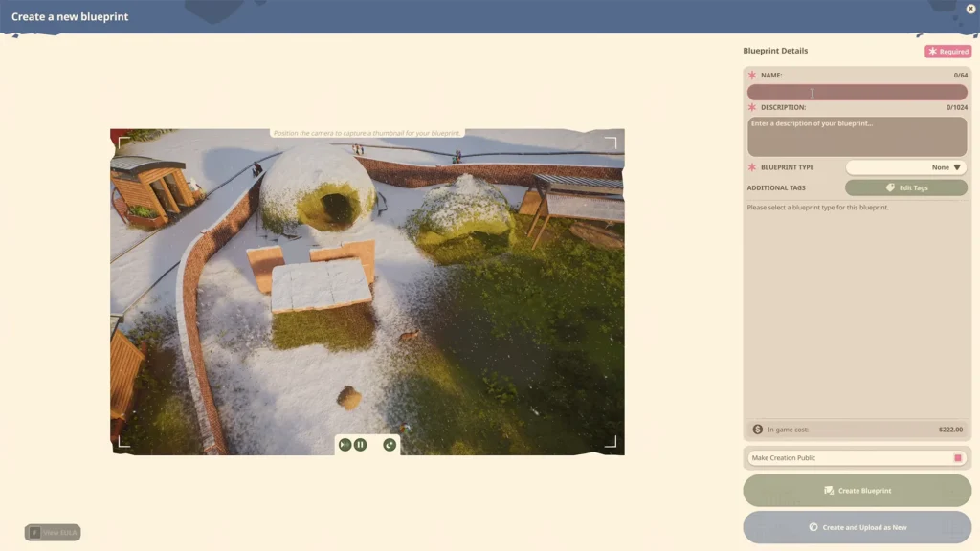Toggle the day-night moon icon
Screen dimensions: 980x551
pos(390,445)
